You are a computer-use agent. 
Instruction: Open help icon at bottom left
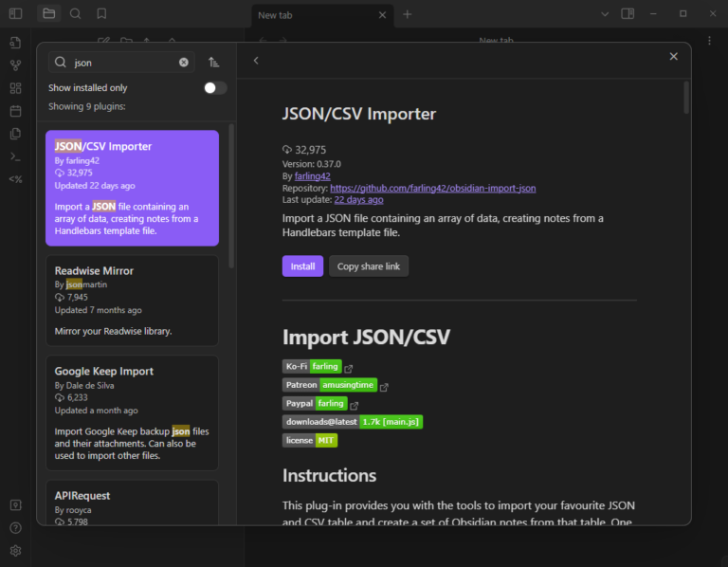[x=15, y=528]
